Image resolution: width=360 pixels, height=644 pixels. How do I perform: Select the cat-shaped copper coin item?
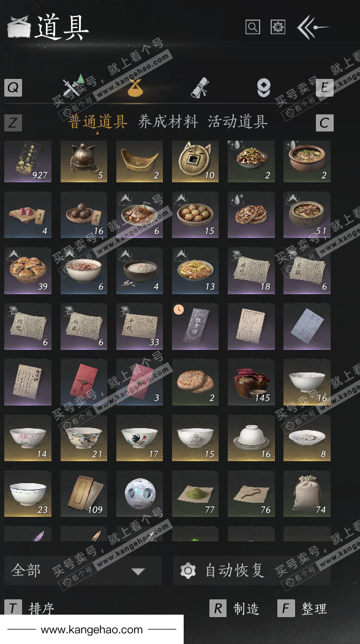pos(195,161)
